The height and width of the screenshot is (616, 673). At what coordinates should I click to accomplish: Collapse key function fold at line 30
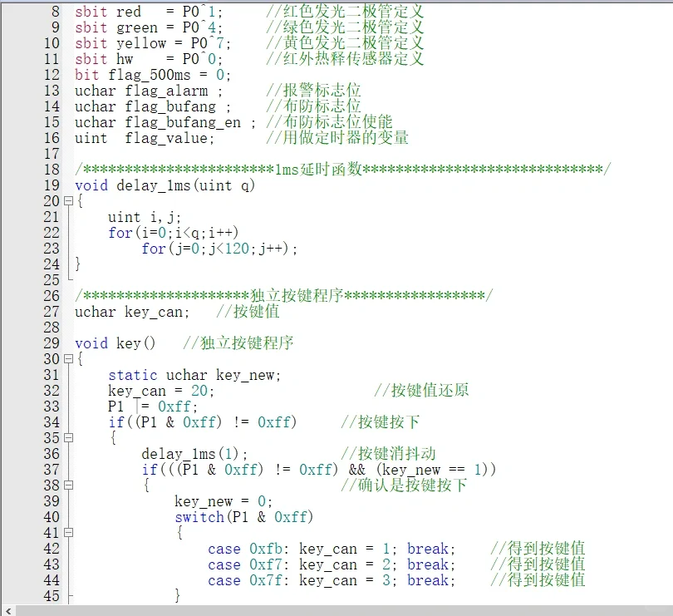[x=69, y=358]
